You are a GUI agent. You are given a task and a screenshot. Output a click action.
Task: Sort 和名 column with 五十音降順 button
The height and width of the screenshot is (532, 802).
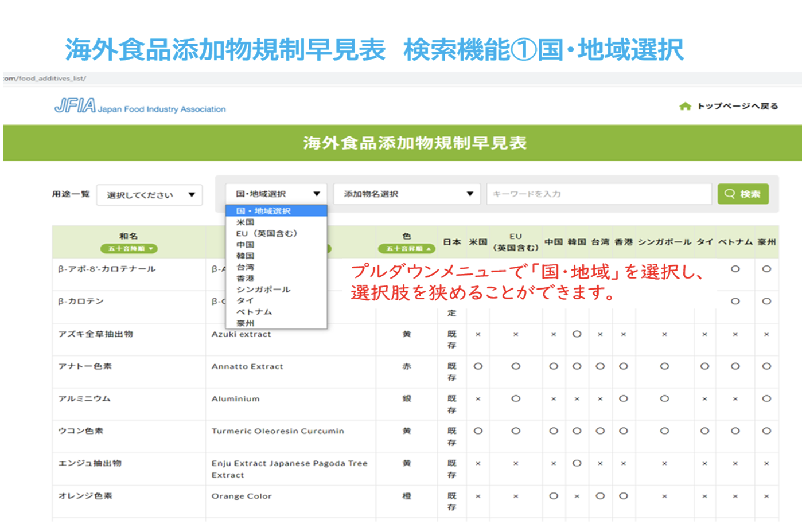pyautogui.click(x=129, y=249)
